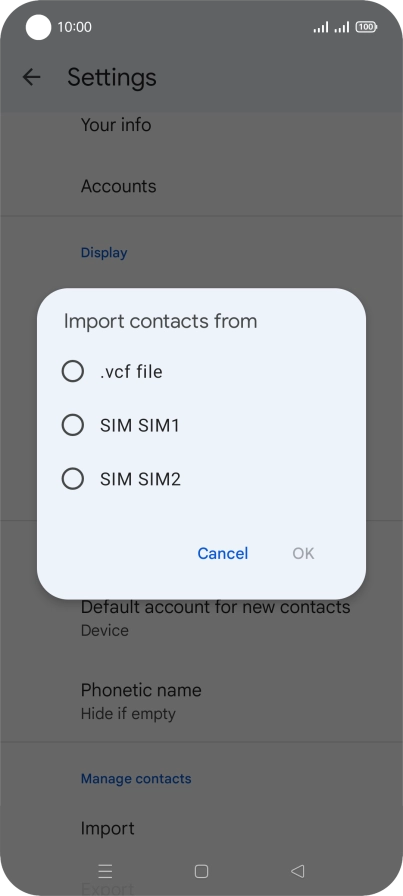Choose the SIM SIM2 radio option
The width and height of the screenshot is (403, 896).
coord(73,479)
